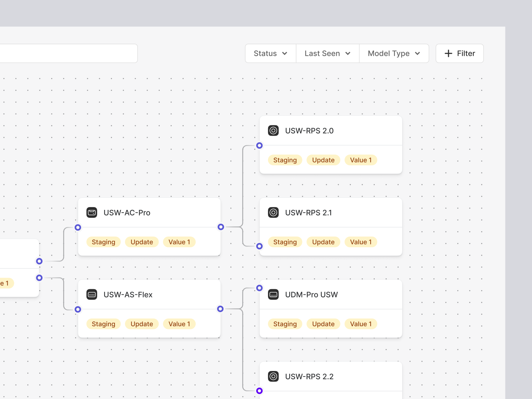Image resolution: width=532 pixels, height=399 pixels.
Task: Click the output connection dot of USW-AC-Pro
Action: click(x=221, y=227)
